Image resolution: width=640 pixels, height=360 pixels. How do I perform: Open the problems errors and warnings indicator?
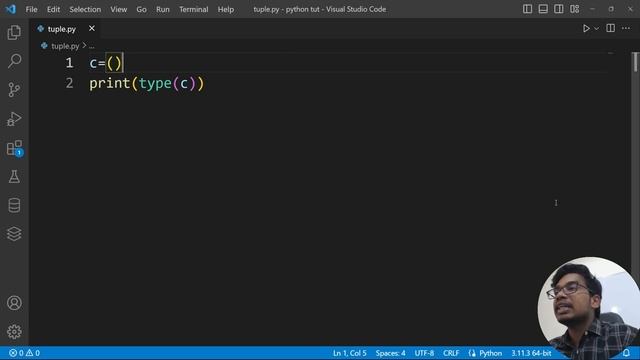[x=24, y=353]
